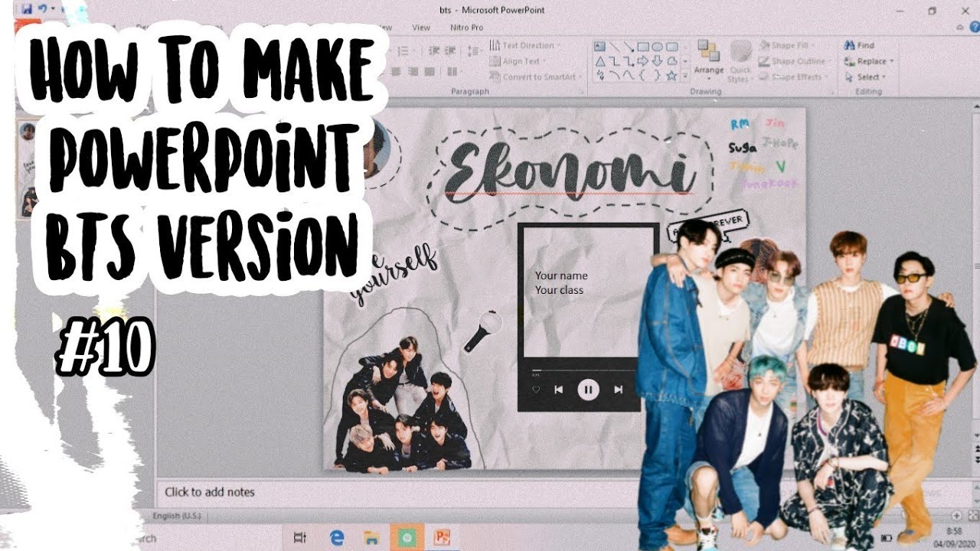This screenshot has width=980, height=551.
Task: Click the Decrease Indent icon
Action: 434,51
